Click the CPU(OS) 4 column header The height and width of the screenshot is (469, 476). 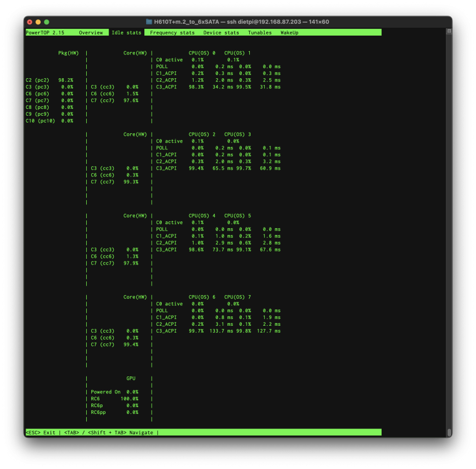point(202,216)
